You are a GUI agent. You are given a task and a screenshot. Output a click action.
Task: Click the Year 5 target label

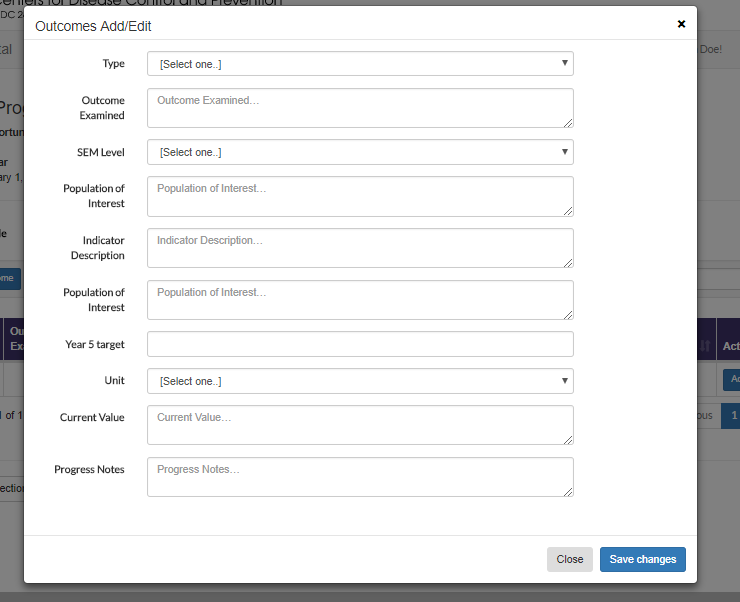(95, 344)
